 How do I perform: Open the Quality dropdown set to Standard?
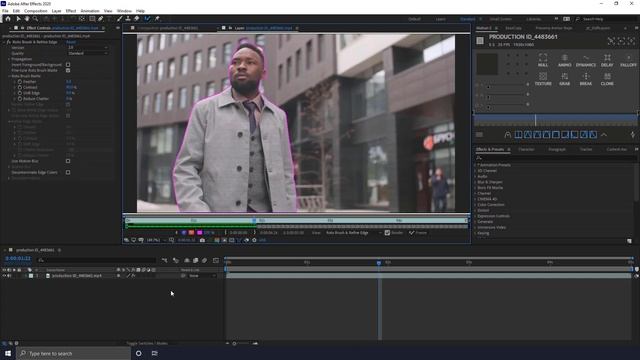click(x=87, y=53)
